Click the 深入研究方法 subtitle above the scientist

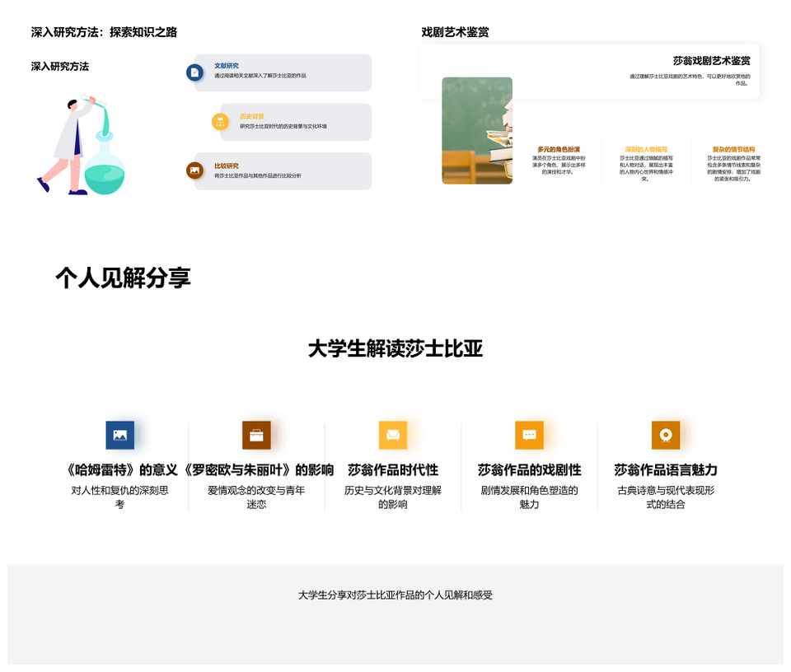(60, 66)
